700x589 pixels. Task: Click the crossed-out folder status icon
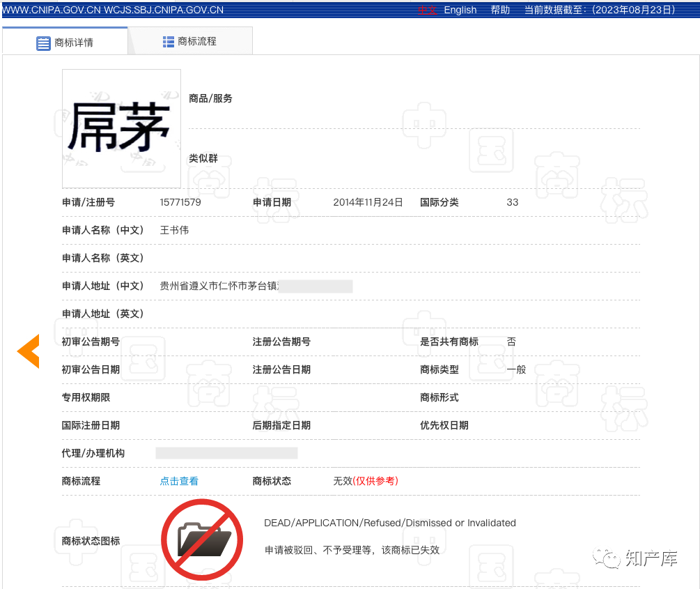[202, 540]
